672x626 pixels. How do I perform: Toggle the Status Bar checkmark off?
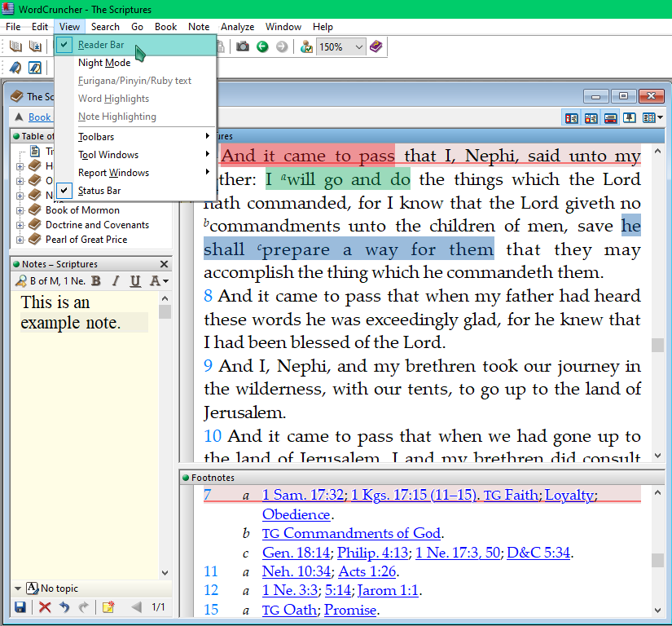click(135, 191)
